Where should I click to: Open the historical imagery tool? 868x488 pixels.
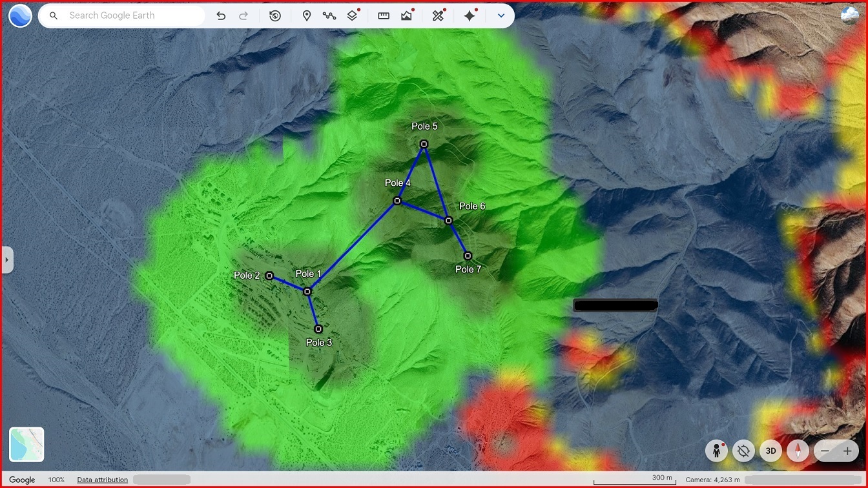tap(275, 15)
